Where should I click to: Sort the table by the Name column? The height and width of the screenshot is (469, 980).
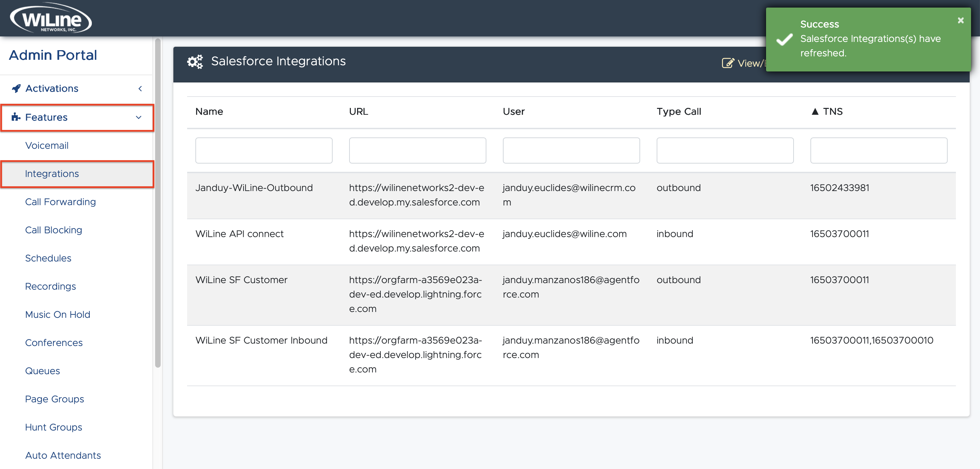[209, 111]
